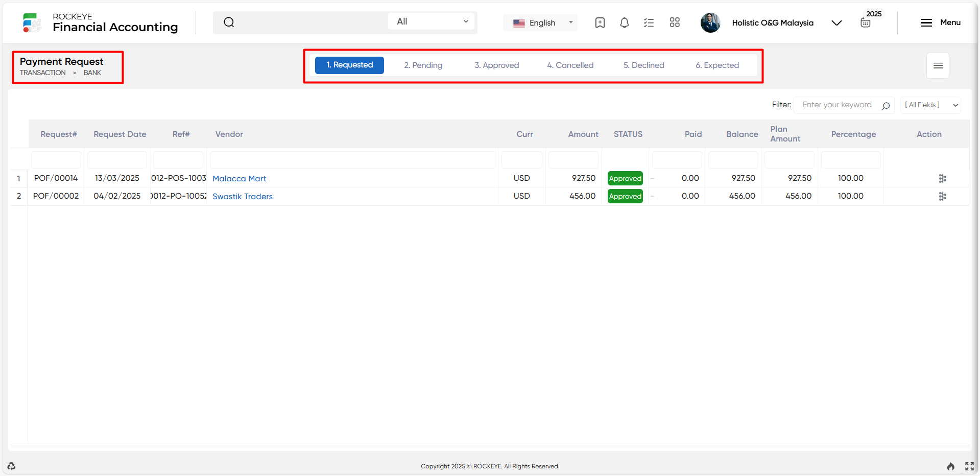The width and height of the screenshot is (980, 476).
Task: Open action menu for POF/00002 row
Action: (x=943, y=196)
